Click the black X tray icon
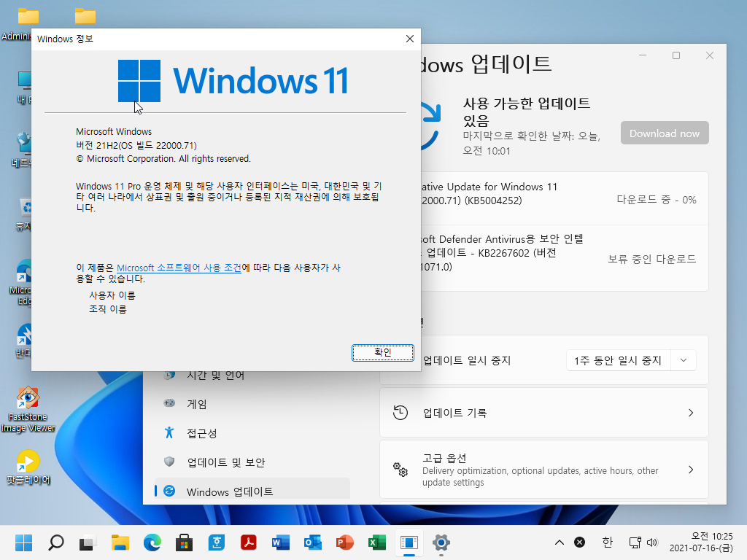The image size is (747, 560). (x=579, y=542)
